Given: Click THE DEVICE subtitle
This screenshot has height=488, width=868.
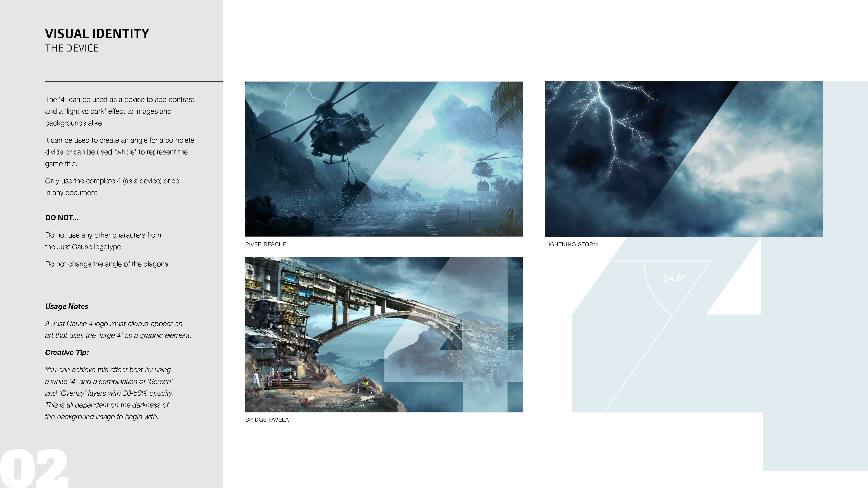Looking at the screenshot, I should (72, 49).
